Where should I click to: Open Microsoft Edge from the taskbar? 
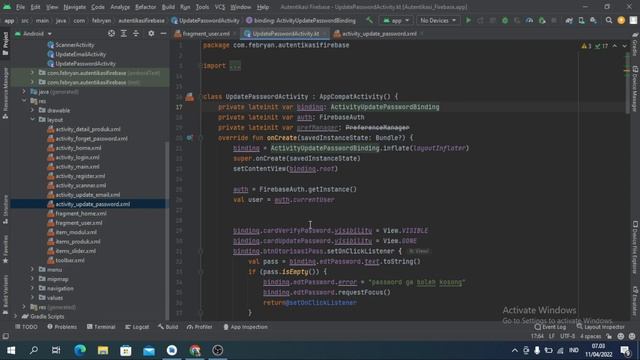tap(80, 350)
